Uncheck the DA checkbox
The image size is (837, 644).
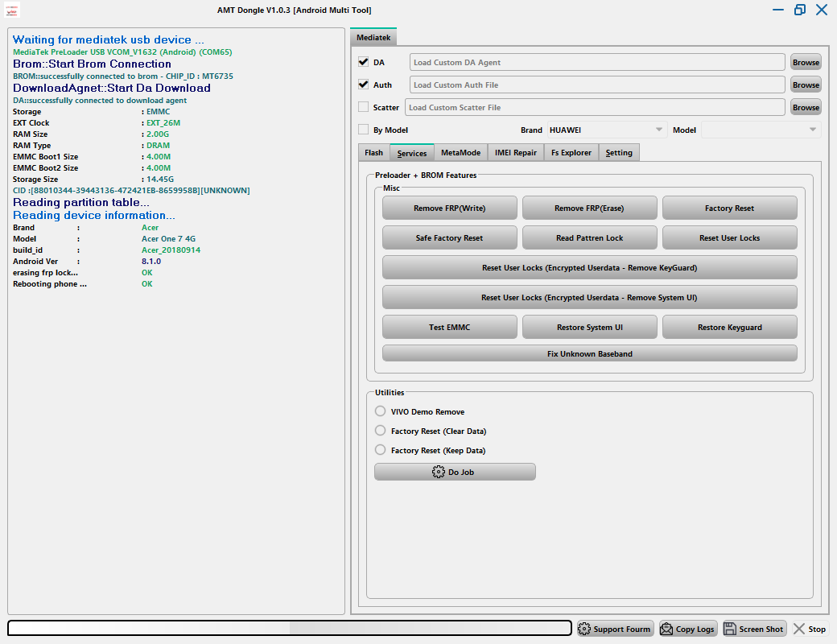[364, 62]
